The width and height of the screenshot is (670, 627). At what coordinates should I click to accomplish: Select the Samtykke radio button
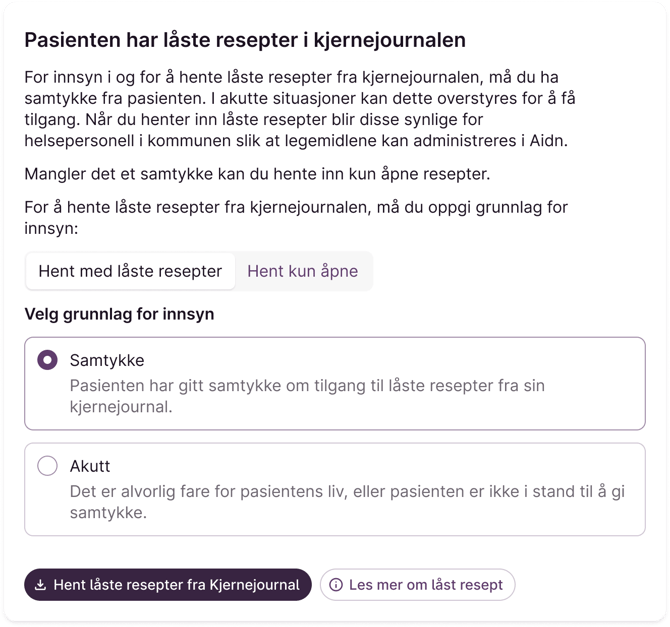click(47, 360)
